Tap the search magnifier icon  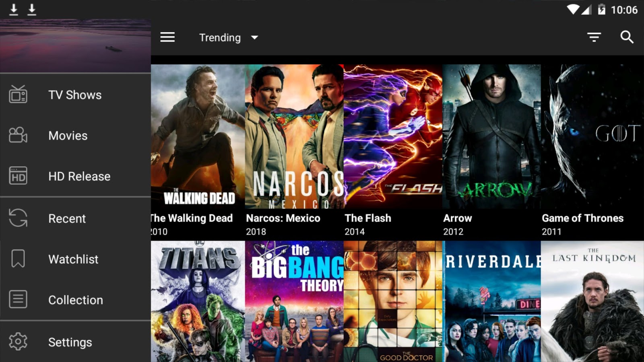627,37
